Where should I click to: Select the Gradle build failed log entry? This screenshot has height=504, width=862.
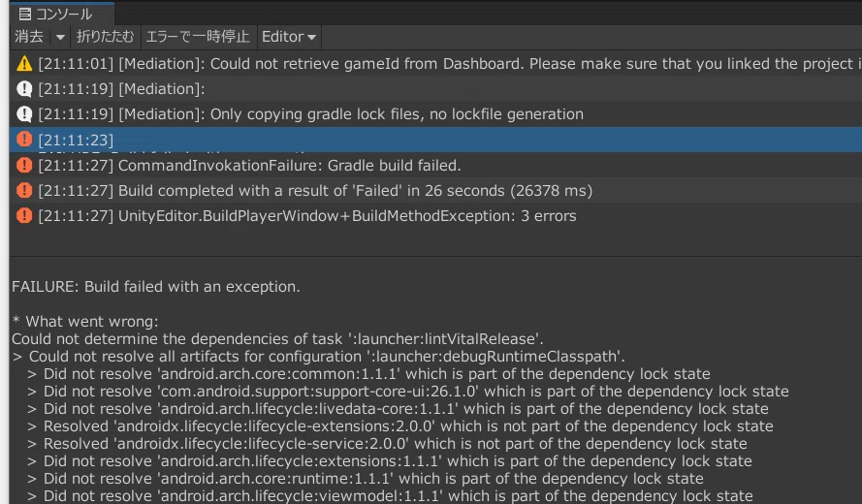(x=435, y=165)
